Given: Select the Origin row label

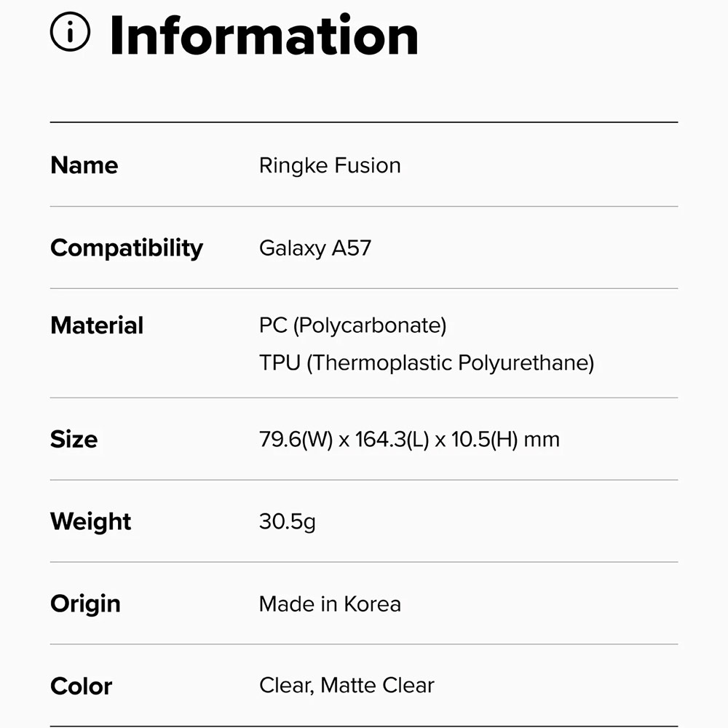Looking at the screenshot, I should coord(85,604).
